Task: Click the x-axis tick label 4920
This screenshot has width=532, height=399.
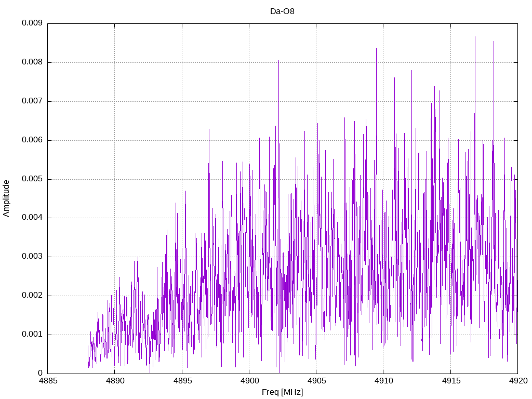Action: pyautogui.click(x=518, y=381)
